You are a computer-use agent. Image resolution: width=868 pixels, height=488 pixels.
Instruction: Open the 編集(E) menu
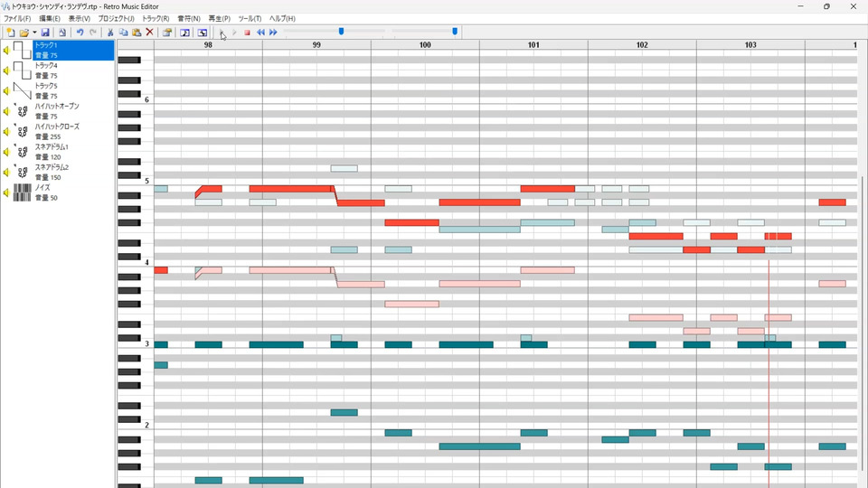pyautogui.click(x=49, y=18)
